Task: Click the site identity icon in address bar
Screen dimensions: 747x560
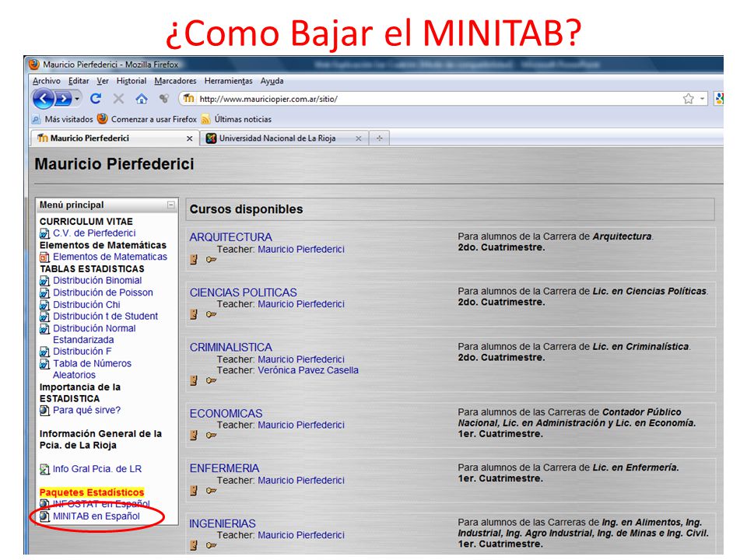Action: (188, 99)
